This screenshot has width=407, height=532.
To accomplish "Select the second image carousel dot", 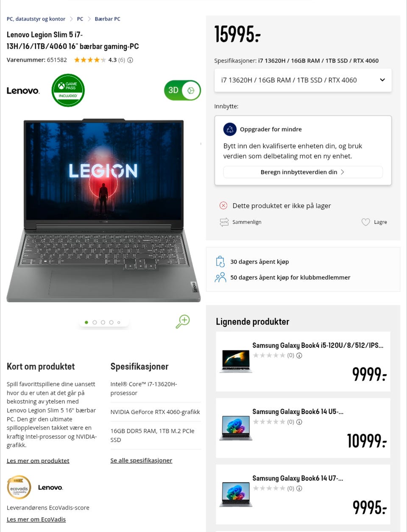I will click(x=95, y=322).
